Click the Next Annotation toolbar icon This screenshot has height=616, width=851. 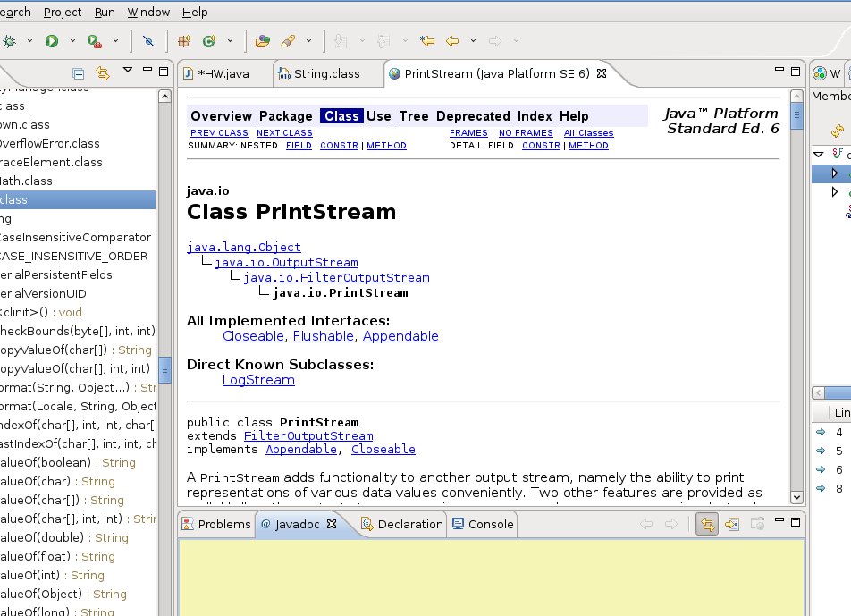[x=341, y=41]
